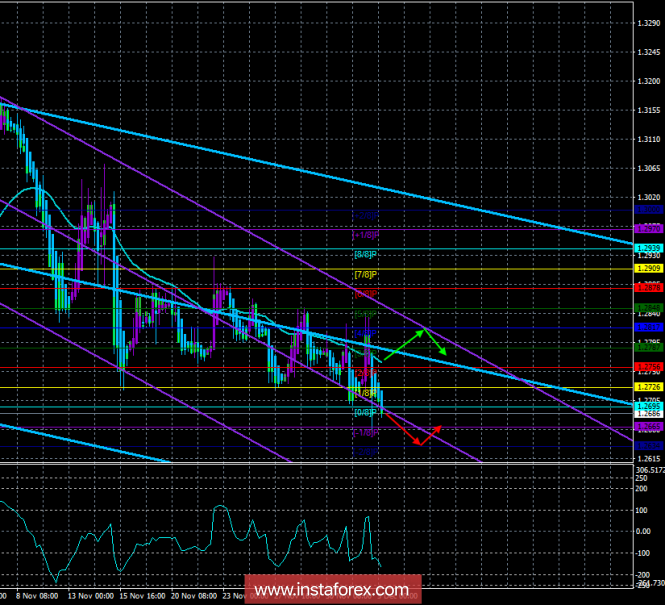
Task: Click the [0/8]P Murray level label
Action: tap(365, 413)
